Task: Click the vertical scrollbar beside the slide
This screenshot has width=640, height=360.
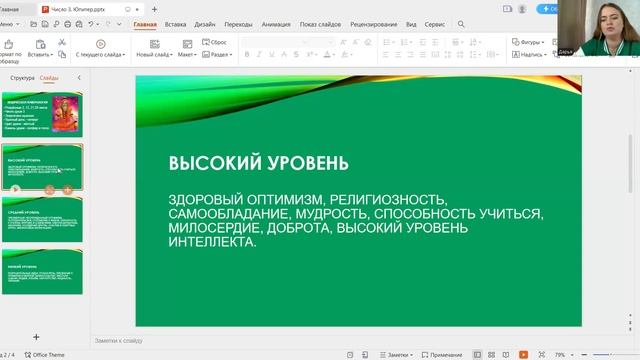Action: [631, 163]
